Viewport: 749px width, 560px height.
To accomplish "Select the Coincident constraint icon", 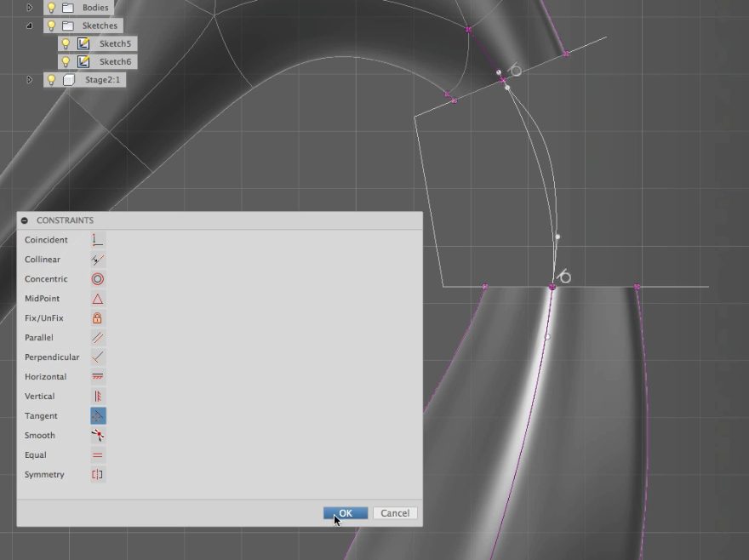I will pyautogui.click(x=97, y=239).
